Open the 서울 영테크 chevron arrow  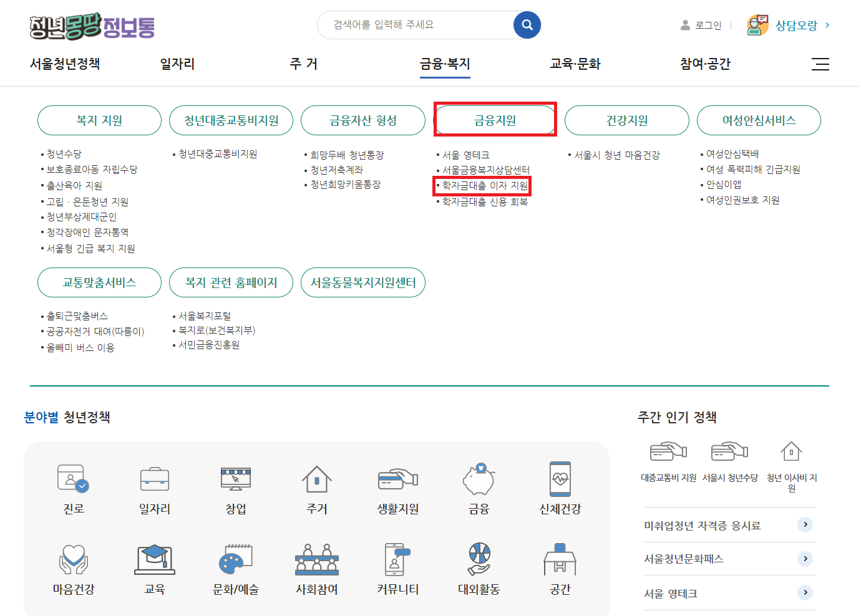[806, 593]
